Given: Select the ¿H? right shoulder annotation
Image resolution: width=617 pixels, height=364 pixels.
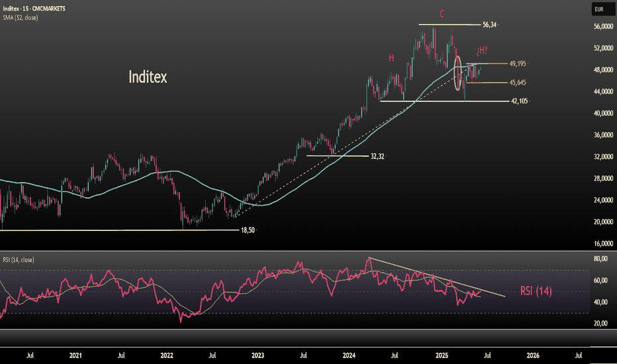Looking at the screenshot, I should [482, 50].
